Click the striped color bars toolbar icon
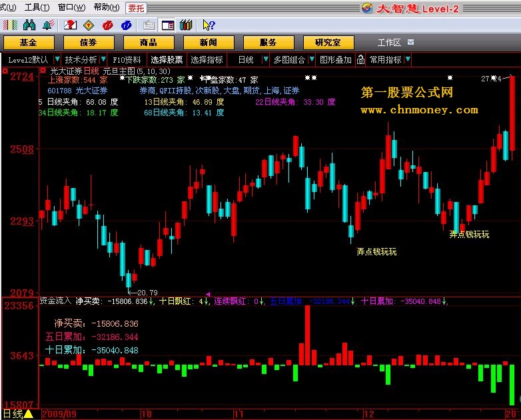The height and width of the screenshot is (420, 521). click(x=10, y=25)
